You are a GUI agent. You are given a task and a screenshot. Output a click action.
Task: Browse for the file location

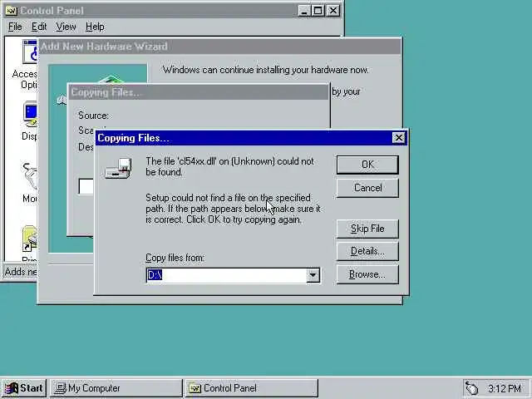[367, 274]
